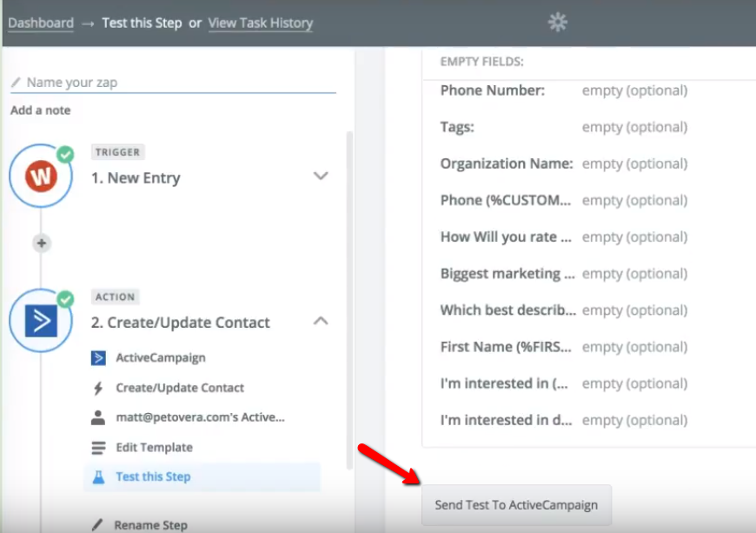Click the How Will you rate ... field label
Screen dimensions: 756x533
click(x=506, y=237)
